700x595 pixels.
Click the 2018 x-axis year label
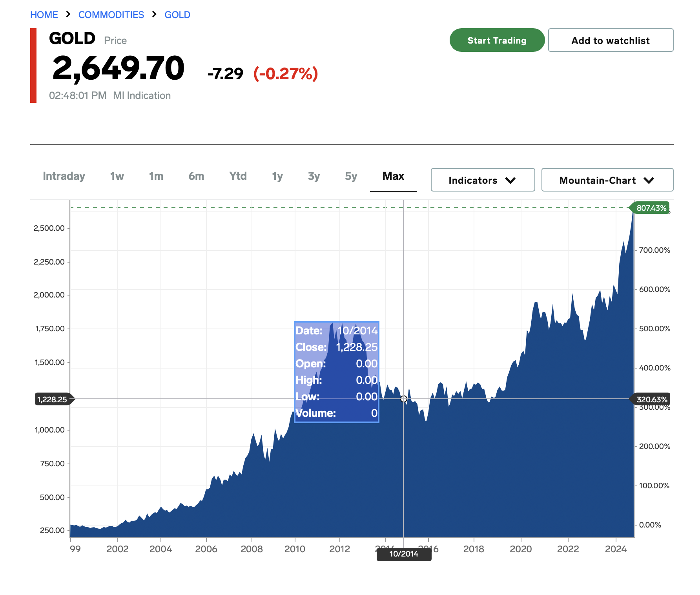474,549
